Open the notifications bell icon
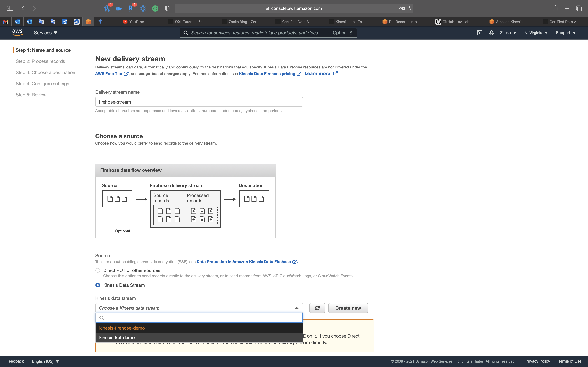 click(491, 33)
